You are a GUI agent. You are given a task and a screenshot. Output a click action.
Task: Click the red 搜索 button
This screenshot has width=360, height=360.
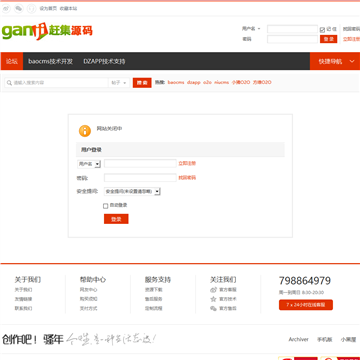click(142, 83)
